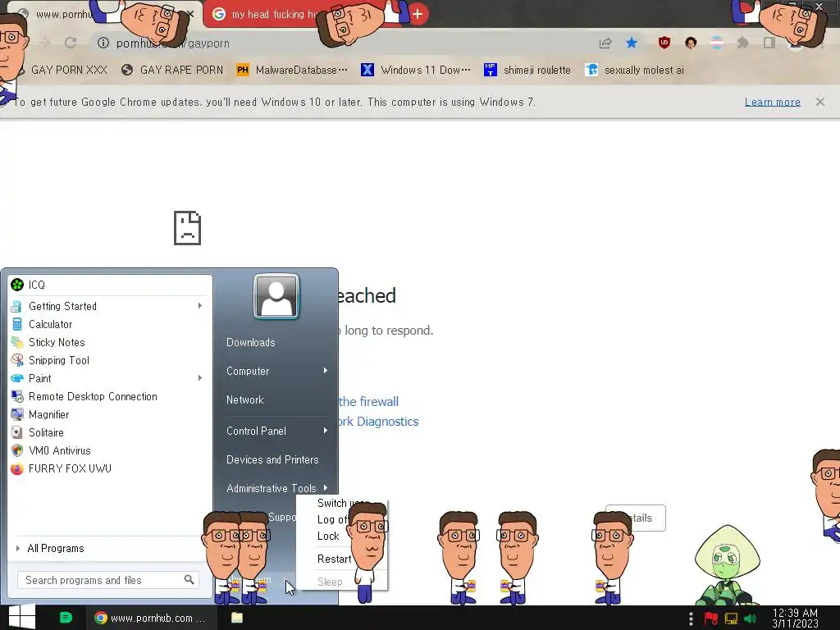Click the network tray icon
Image resolution: width=840 pixels, height=630 pixels.
coord(731,619)
